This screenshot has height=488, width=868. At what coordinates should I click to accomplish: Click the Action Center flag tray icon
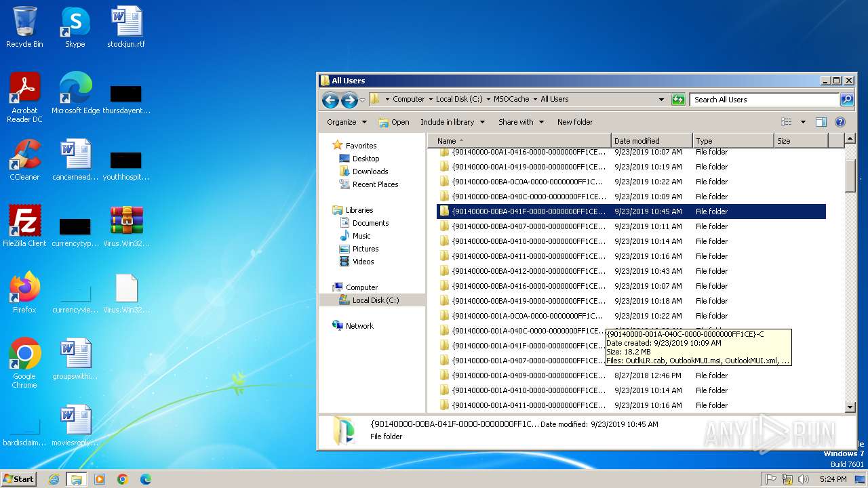(770, 479)
